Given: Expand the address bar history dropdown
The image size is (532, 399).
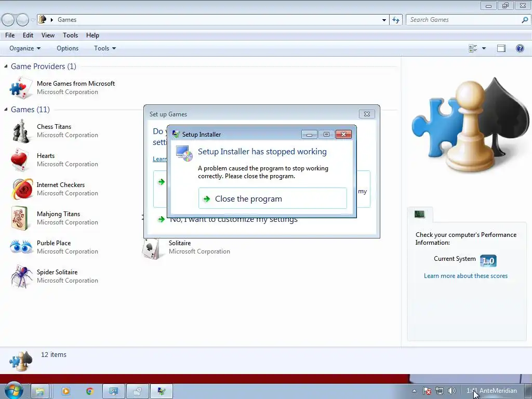Looking at the screenshot, I should pyautogui.click(x=384, y=20).
